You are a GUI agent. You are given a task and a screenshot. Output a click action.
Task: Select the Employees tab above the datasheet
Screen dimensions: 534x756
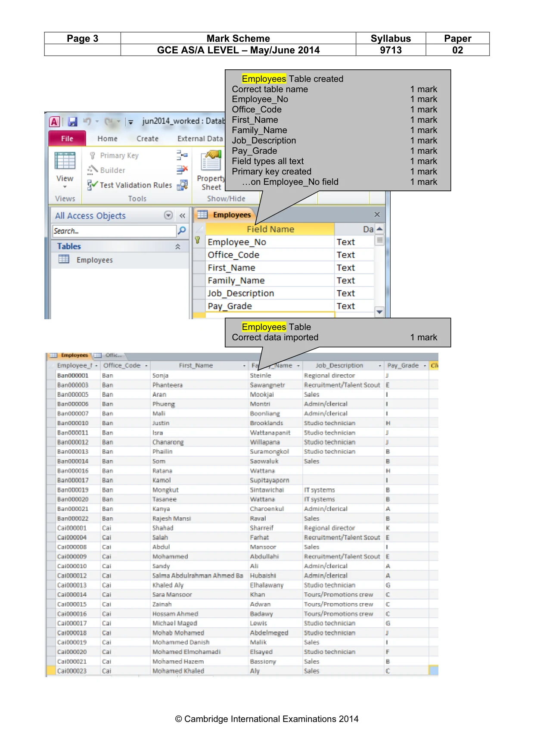tap(69, 355)
